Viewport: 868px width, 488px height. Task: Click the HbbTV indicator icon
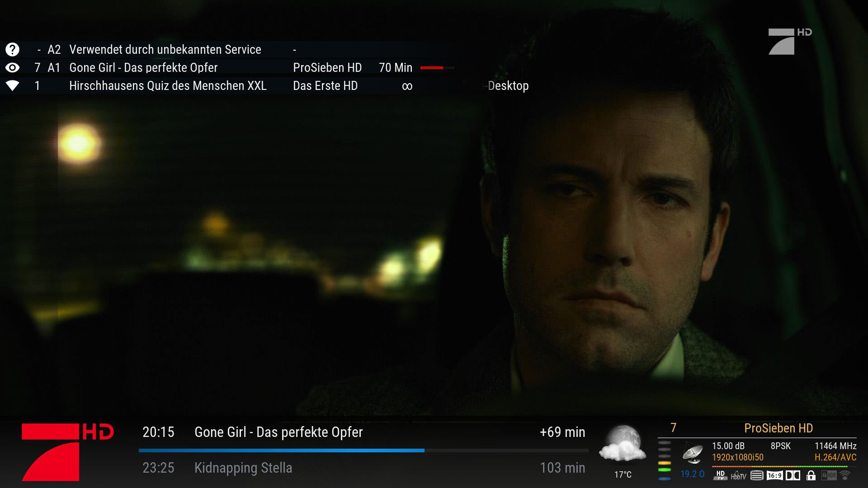coord(738,476)
